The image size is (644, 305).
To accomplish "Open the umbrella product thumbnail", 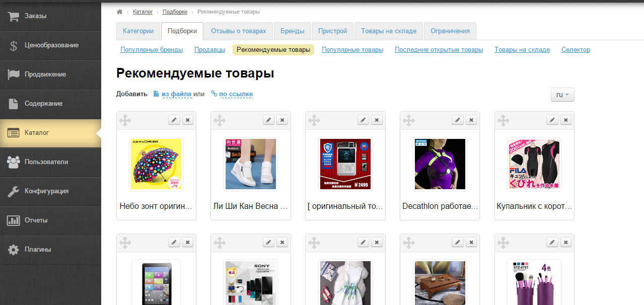I will coord(156,164).
